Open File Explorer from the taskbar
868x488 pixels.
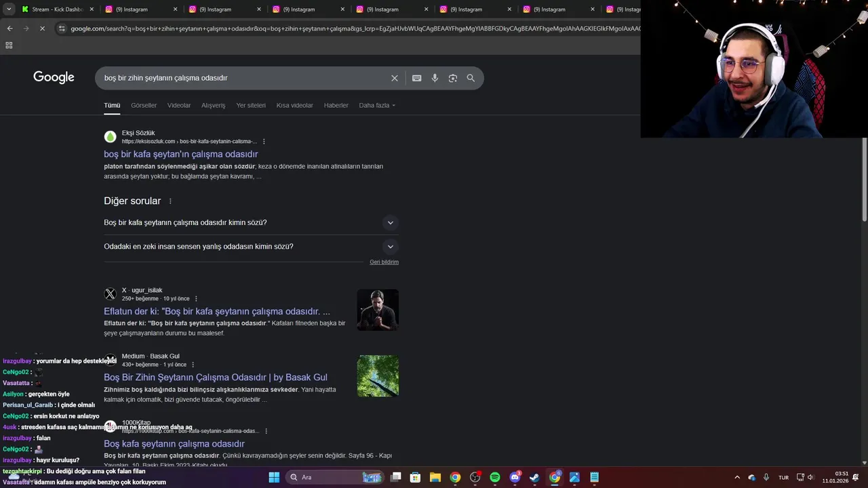click(x=435, y=477)
